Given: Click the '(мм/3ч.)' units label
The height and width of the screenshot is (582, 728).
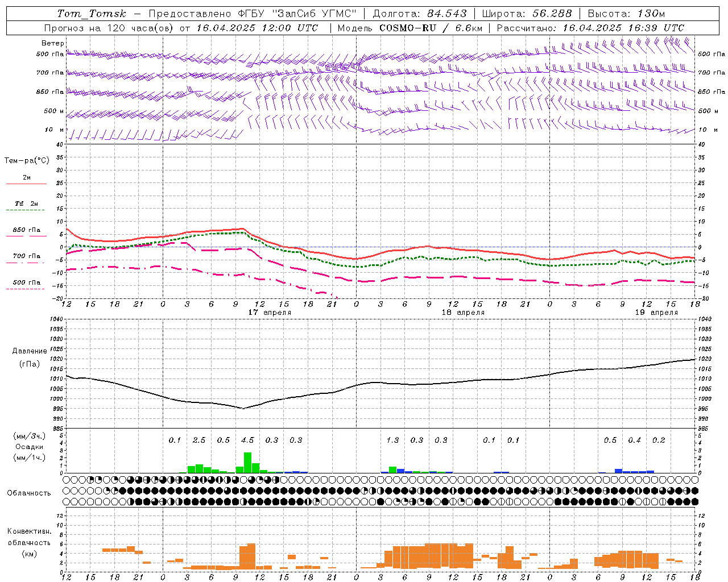Looking at the screenshot, I should [29, 436].
